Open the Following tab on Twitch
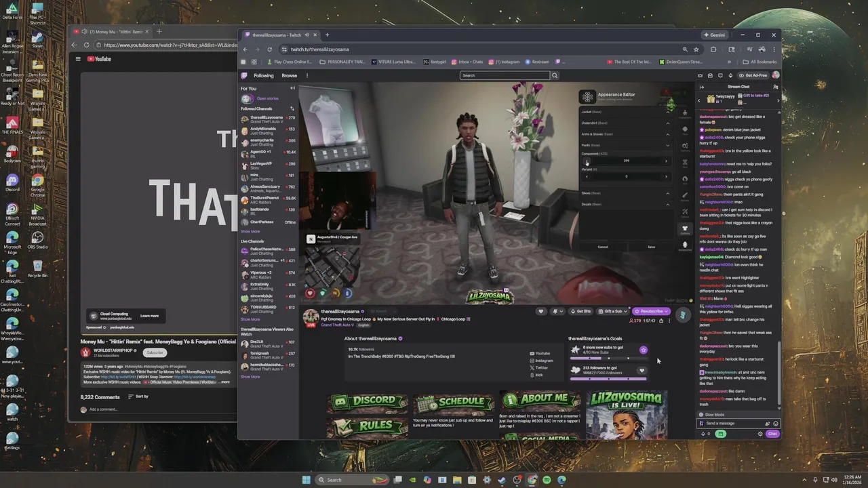Screen dimensions: 868x488 pyautogui.click(x=263, y=75)
